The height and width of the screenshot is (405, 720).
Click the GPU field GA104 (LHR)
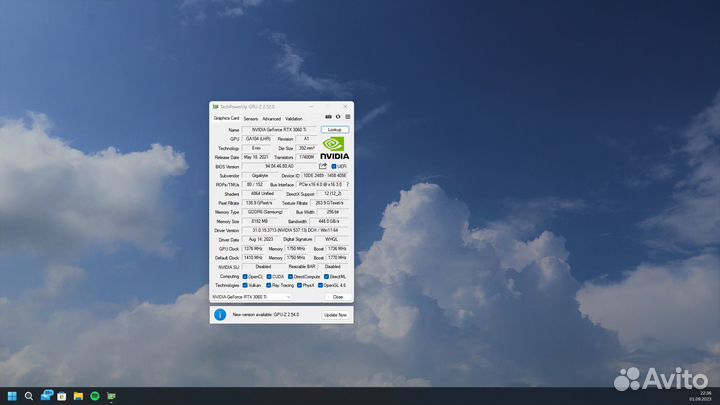pos(258,139)
